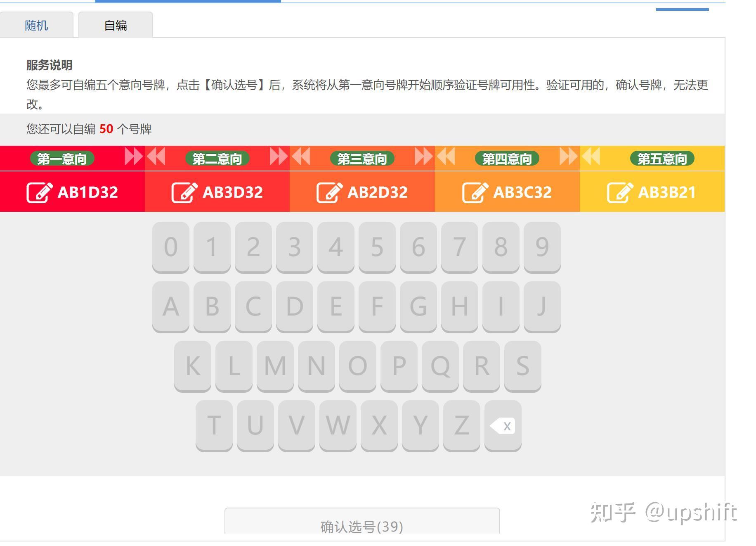Click the edit icon beside AB2D32

(329, 192)
